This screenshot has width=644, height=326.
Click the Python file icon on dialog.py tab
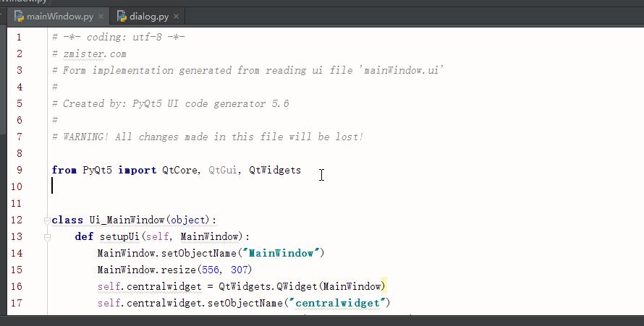pos(122,17)
